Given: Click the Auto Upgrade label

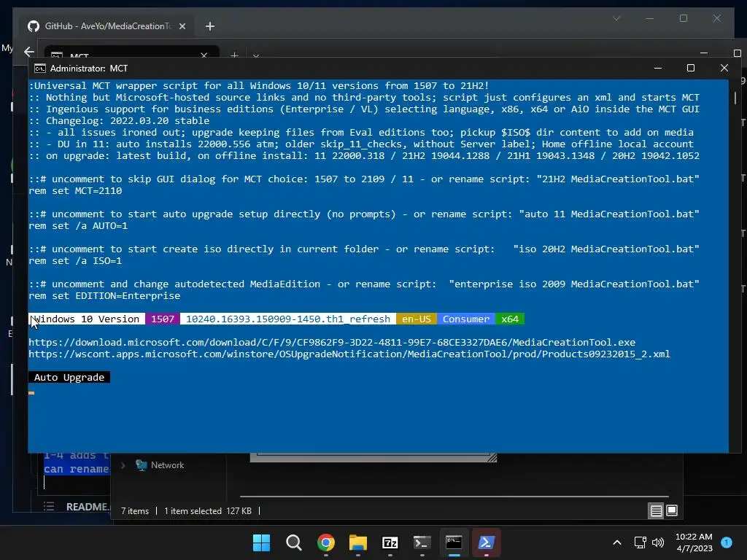Looking at the screenshot, I should (x=69, y=377).
